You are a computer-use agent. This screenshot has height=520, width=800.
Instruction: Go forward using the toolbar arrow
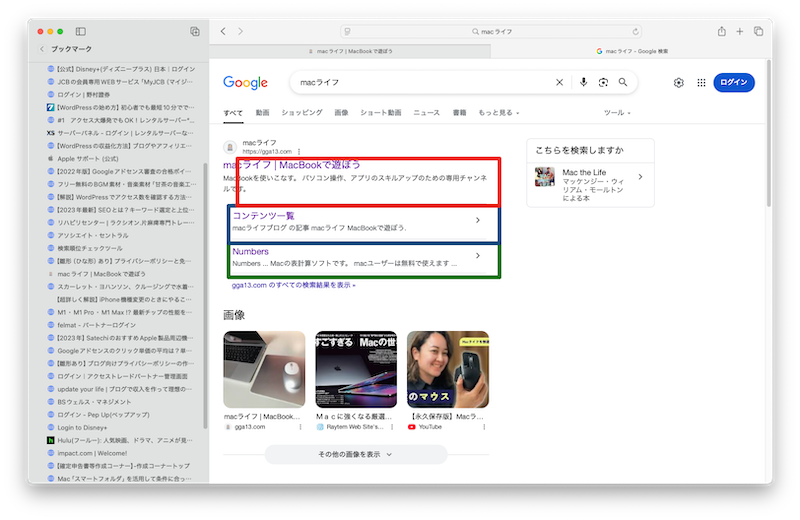click(240, 31)
